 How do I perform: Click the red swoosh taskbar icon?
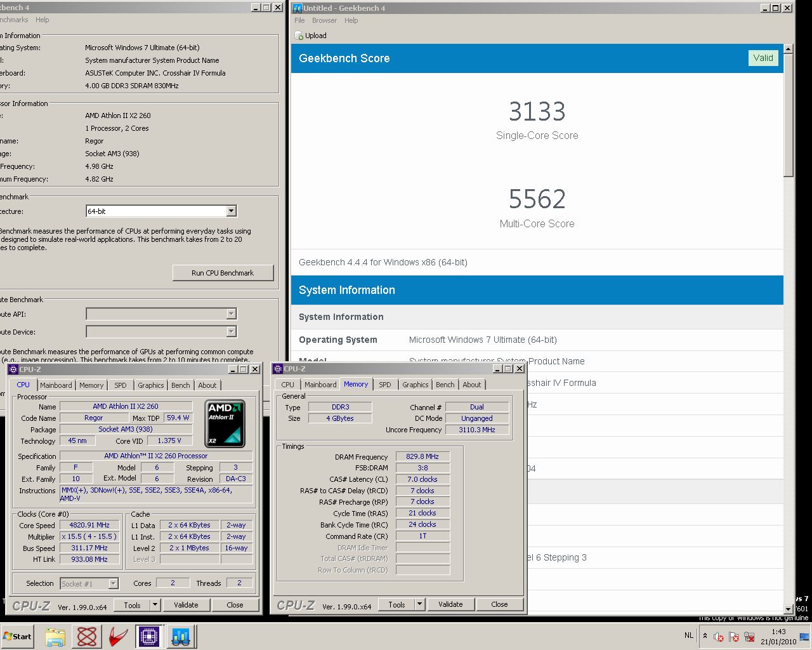point(118,637)
